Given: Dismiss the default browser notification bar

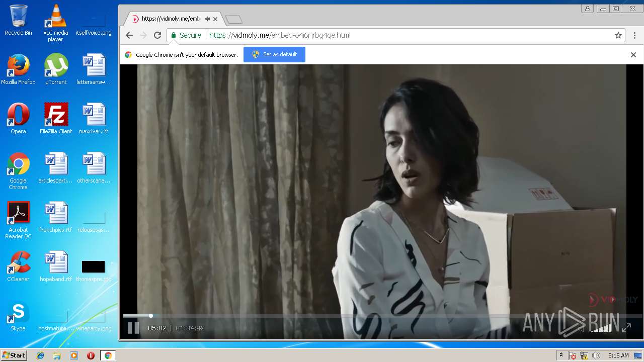Looking at the screenshot, I should pyautogui.click(x=633, y=55).
